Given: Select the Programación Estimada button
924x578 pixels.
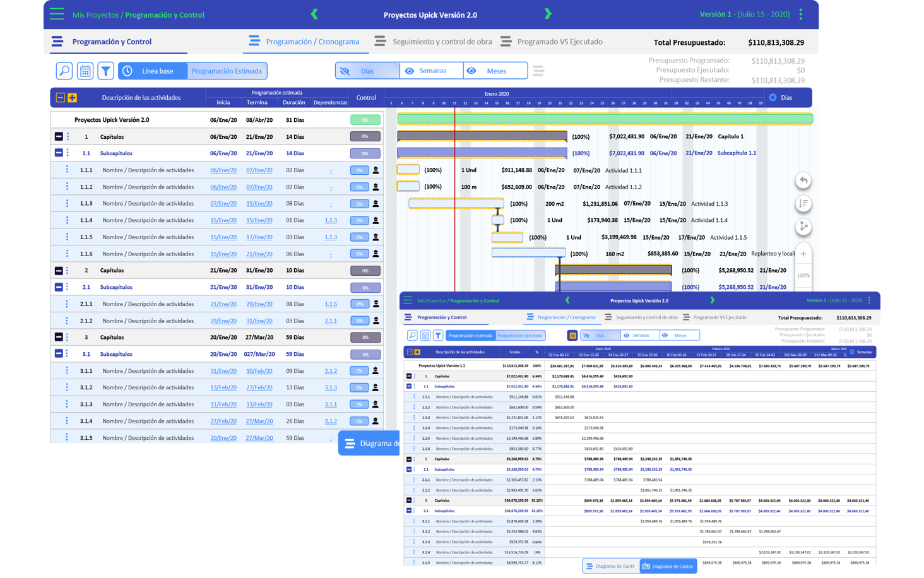Looking at the screenshot, I should [x=227, y=71].
